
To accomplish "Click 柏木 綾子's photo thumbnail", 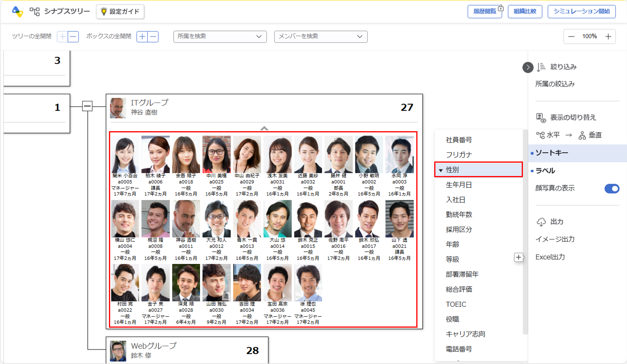I will (x=155, y=154).
